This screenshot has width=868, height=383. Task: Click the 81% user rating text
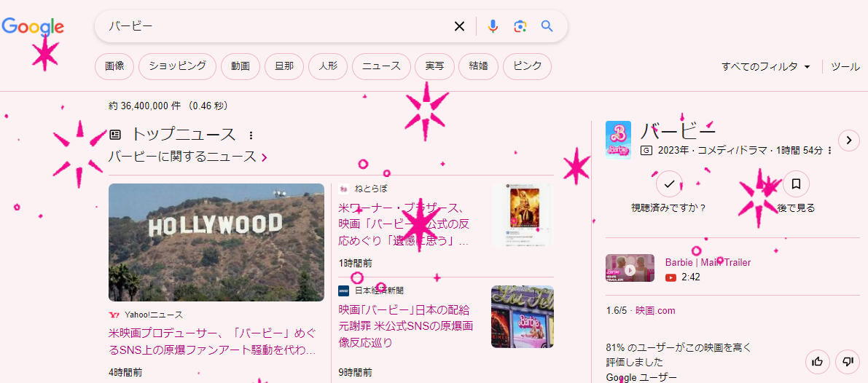[x=678, y=355]
